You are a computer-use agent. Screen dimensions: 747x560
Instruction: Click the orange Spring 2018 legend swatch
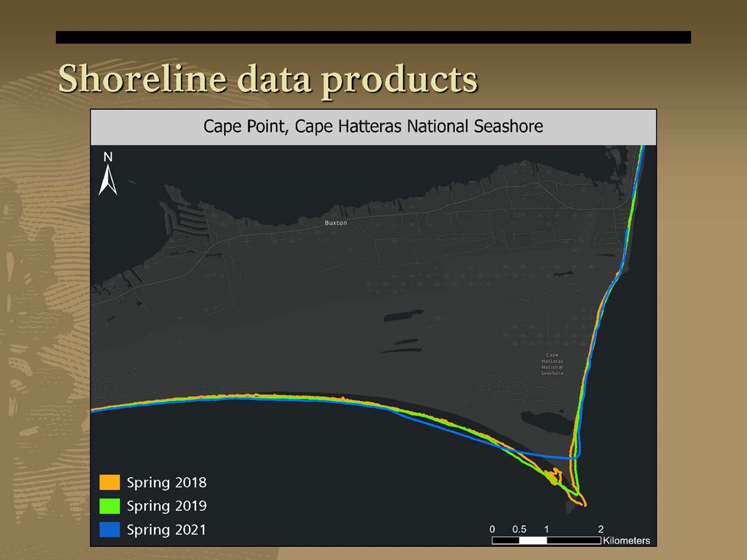tap(110, 482)
